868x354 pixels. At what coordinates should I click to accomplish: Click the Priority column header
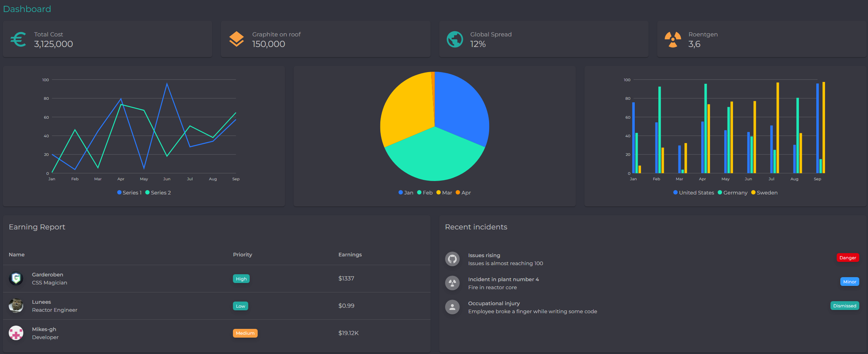pyautogui.click(x=242, y=255)
